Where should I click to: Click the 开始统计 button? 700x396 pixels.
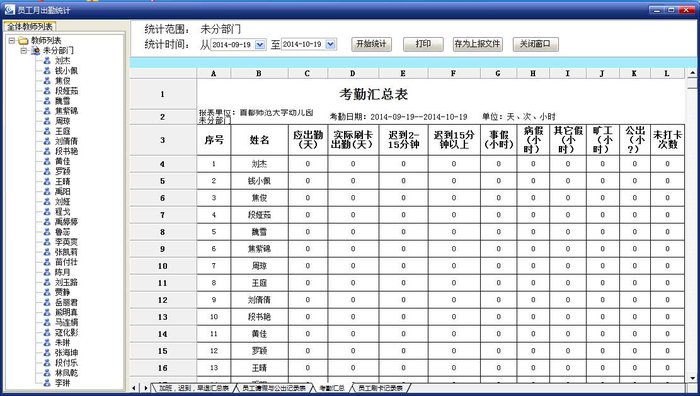click(371, 44)
